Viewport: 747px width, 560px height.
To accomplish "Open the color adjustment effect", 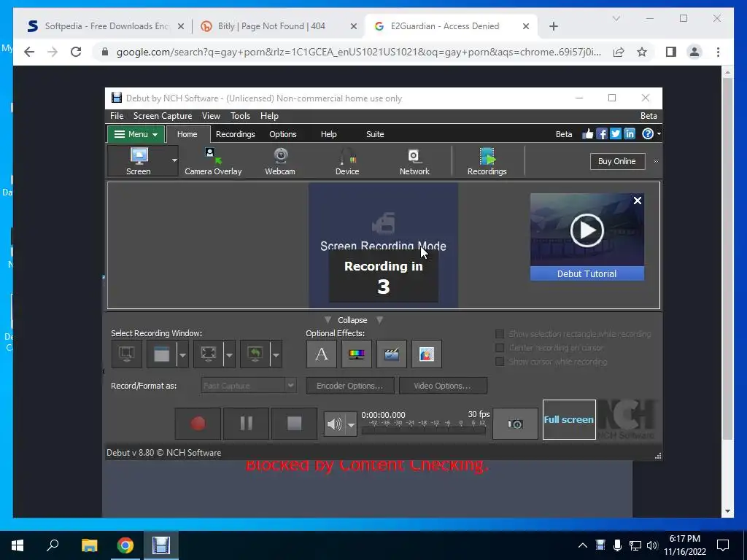I will [x=356, y=354].
